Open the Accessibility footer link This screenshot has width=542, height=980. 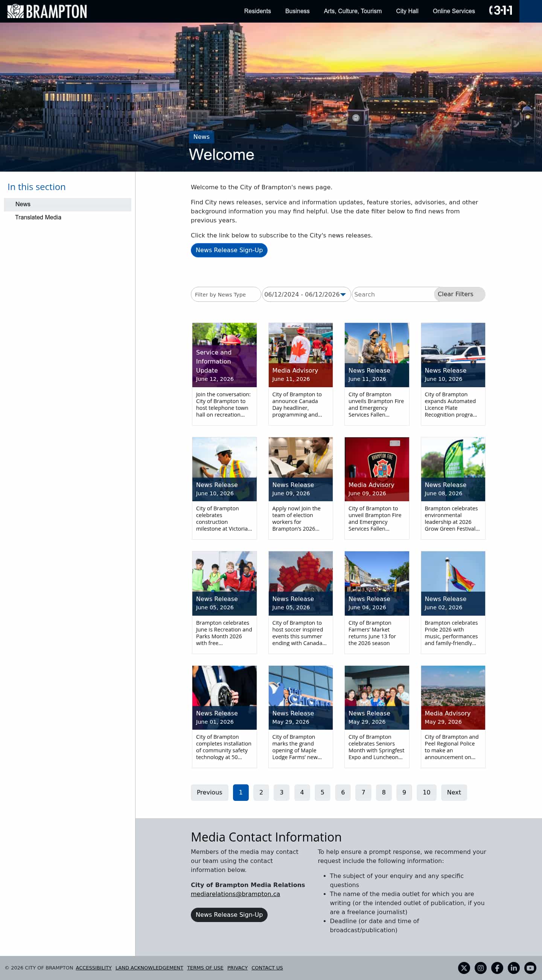coord(94,968)
